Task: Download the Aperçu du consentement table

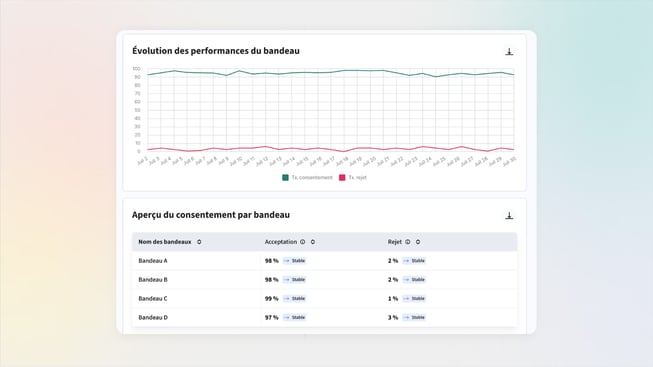Action: (x=509, y=216)
